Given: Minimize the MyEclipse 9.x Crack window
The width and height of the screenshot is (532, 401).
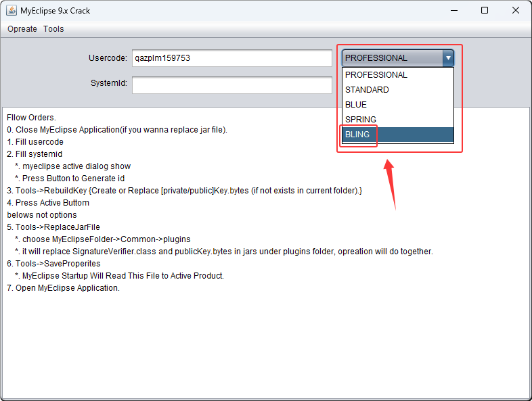Looking at the screenshot, I should click(454, 11).
